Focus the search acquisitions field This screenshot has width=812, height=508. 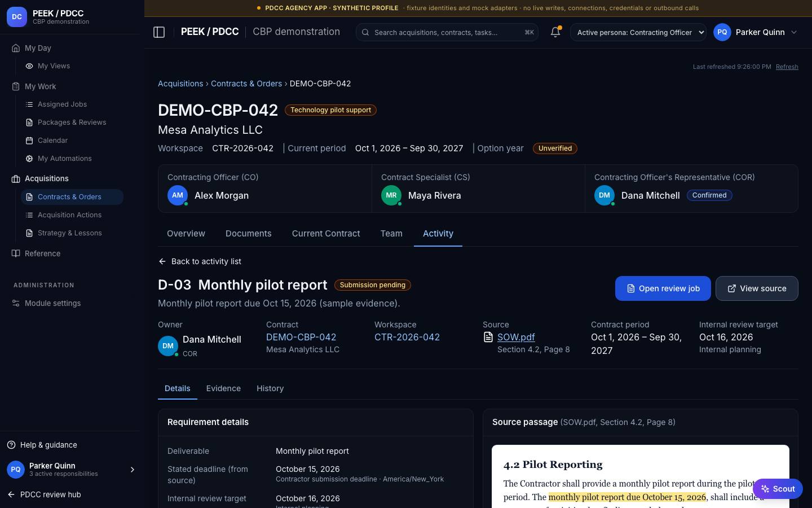(x=447, y=32)
